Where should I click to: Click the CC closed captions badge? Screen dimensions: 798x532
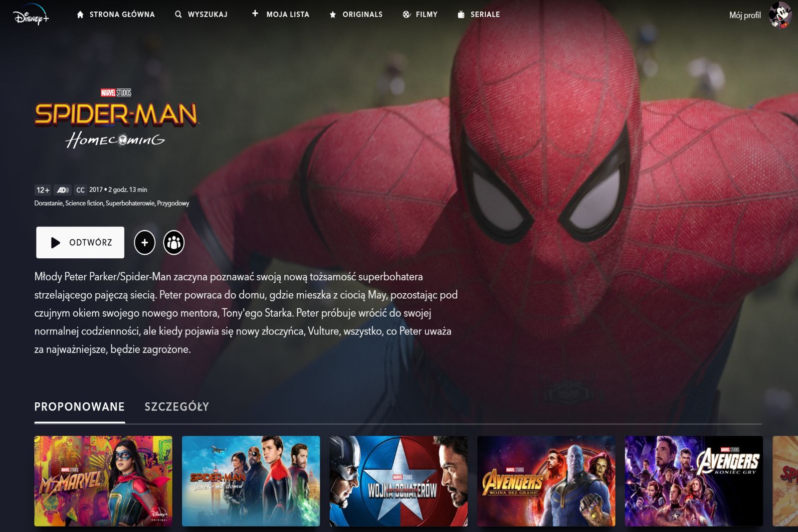tap(80, 190)
